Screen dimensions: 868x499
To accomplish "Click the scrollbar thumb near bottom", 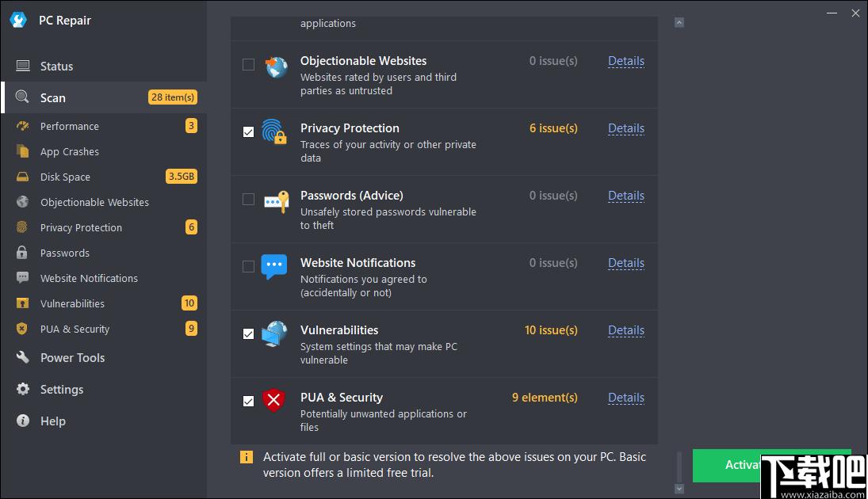I will [x=679, y=467].
